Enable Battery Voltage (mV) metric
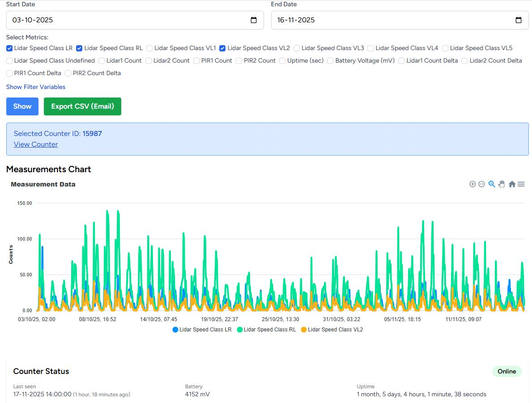532x403 pixels. click(x=331, y=60)
